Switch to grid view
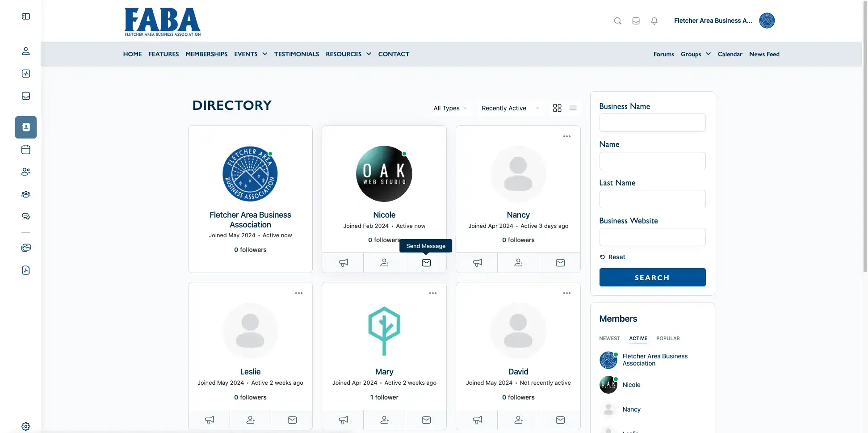This screenshot has width=868, height=433. tap(557, 108)
